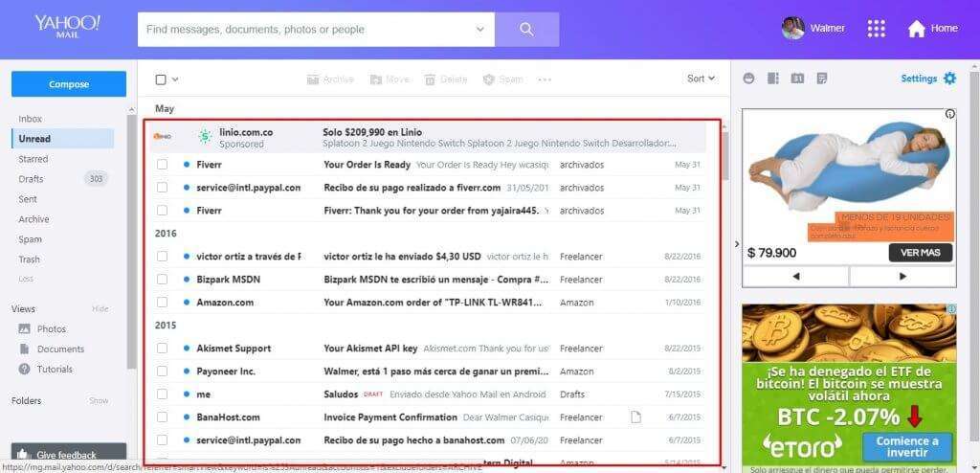Screen dimensions: 980x473
Task: Click Hide next to Views
Action: click(100, 309)
